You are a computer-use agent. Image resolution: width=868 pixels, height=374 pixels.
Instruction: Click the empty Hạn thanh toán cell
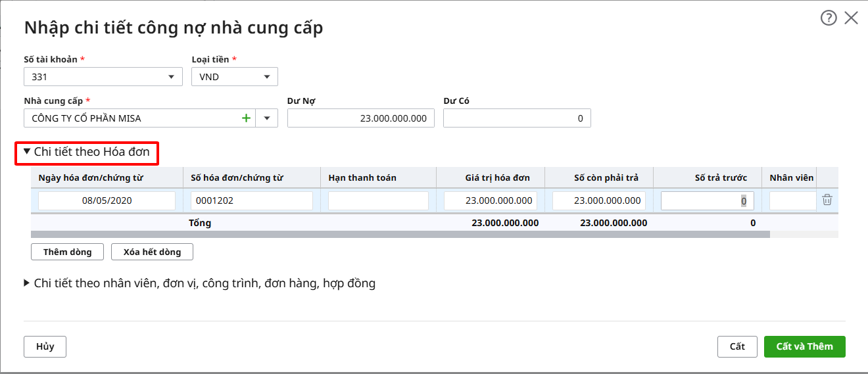378,201
